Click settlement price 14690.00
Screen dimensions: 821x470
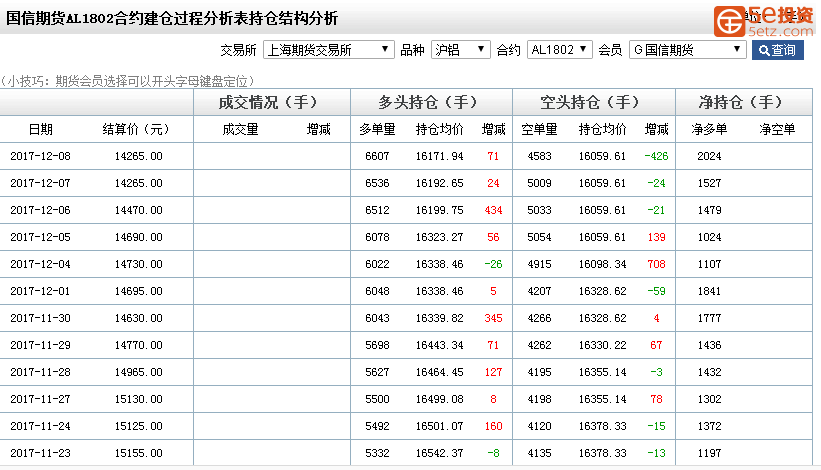coord(138,237)
